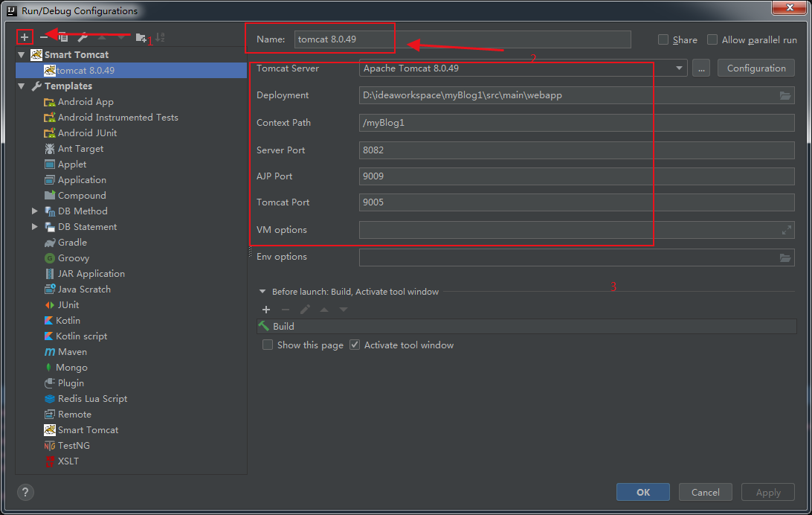The image size is (812, 515).
Task: Expand the VM options field editor
Action: pos(786,230)
